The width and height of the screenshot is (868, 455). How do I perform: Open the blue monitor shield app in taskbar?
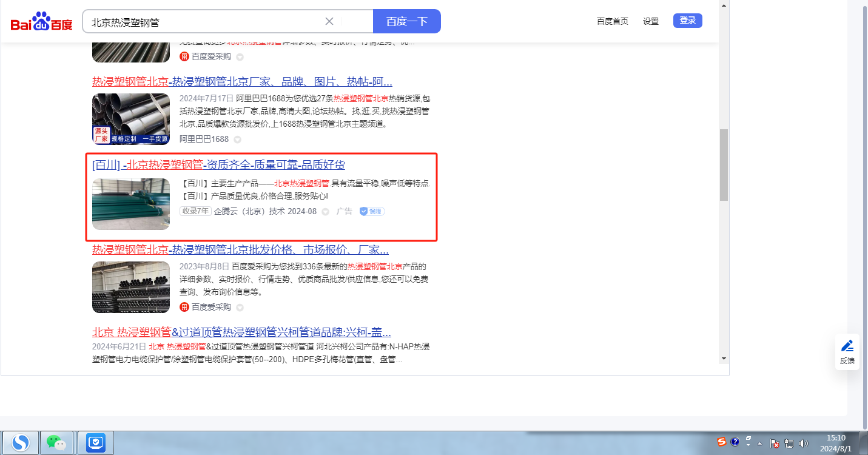click(x=96, y=442)
